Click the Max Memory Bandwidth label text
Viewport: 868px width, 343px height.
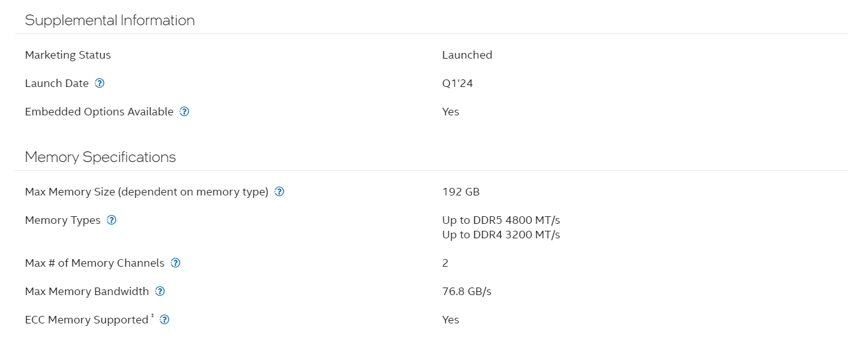[87, 291]
